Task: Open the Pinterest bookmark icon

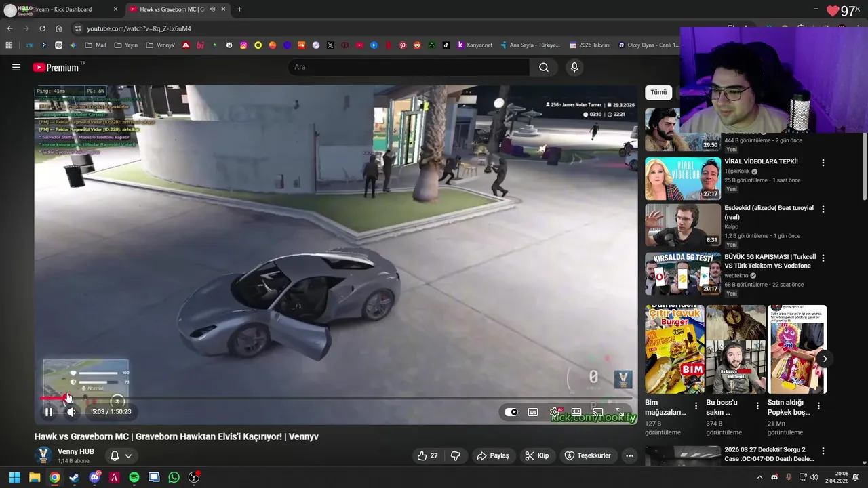Action: 403,45
